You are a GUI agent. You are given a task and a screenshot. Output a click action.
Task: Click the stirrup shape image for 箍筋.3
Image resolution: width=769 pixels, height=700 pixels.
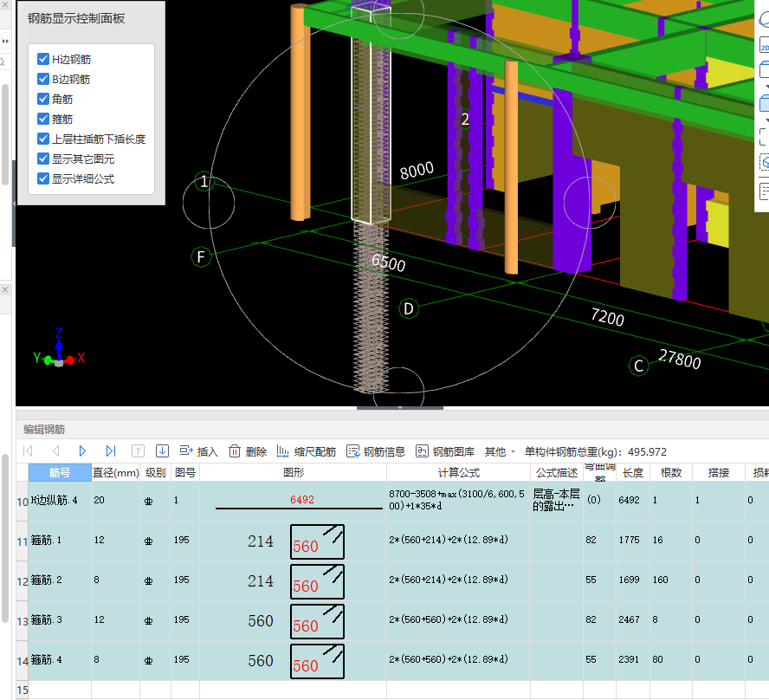pyautogui.click(x=317, y=621)
